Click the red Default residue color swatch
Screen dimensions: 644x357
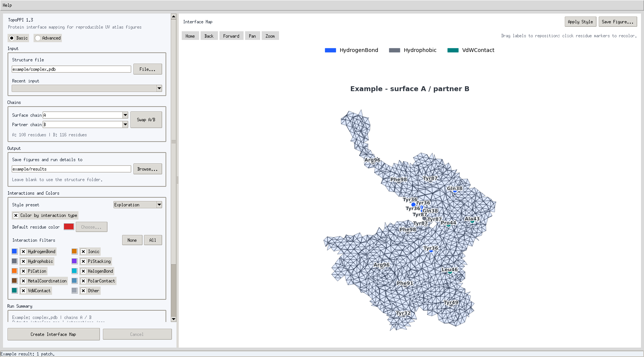click(x=69, y=227)
